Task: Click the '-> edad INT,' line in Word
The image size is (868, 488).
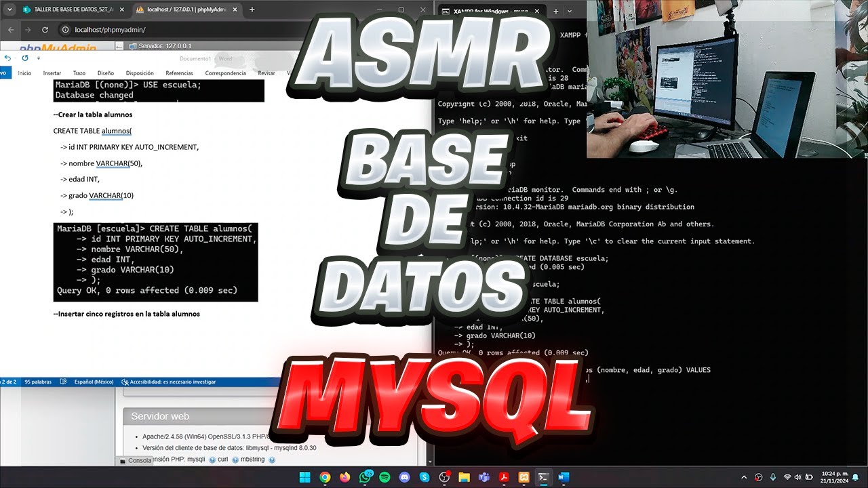Action: [80, 179]
